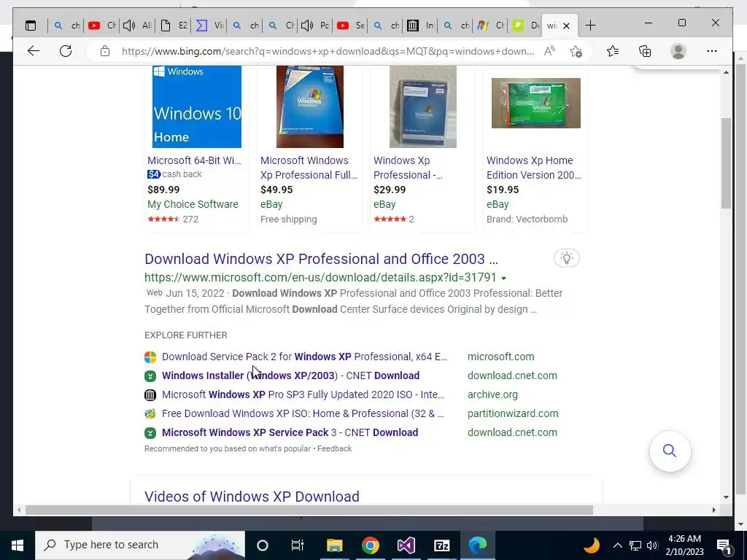Open Windows 10 Home product thumbnail

(x=197, y=106)
